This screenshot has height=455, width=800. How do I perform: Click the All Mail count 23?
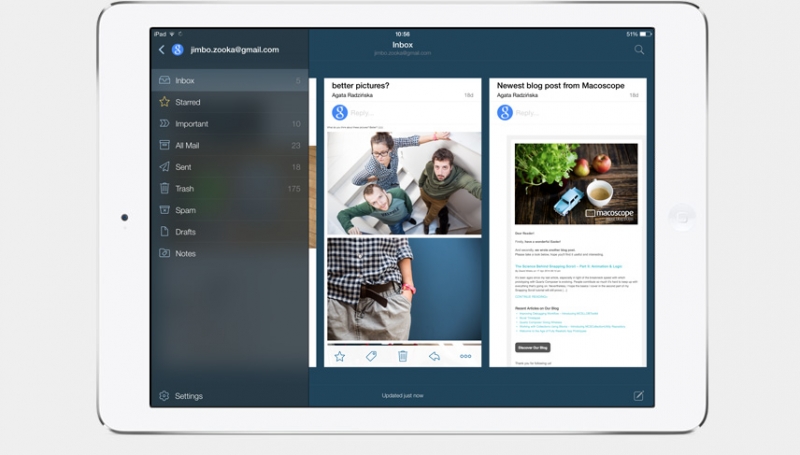(296, 145)
